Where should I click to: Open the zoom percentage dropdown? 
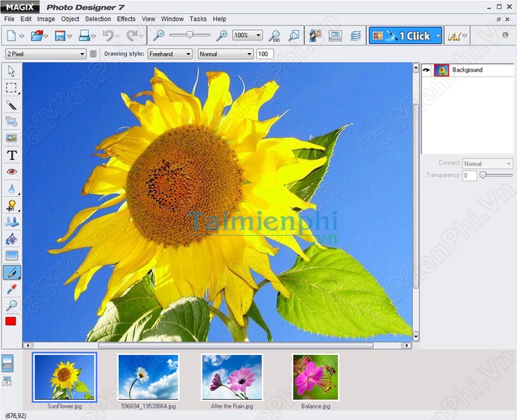pos(259,35)
